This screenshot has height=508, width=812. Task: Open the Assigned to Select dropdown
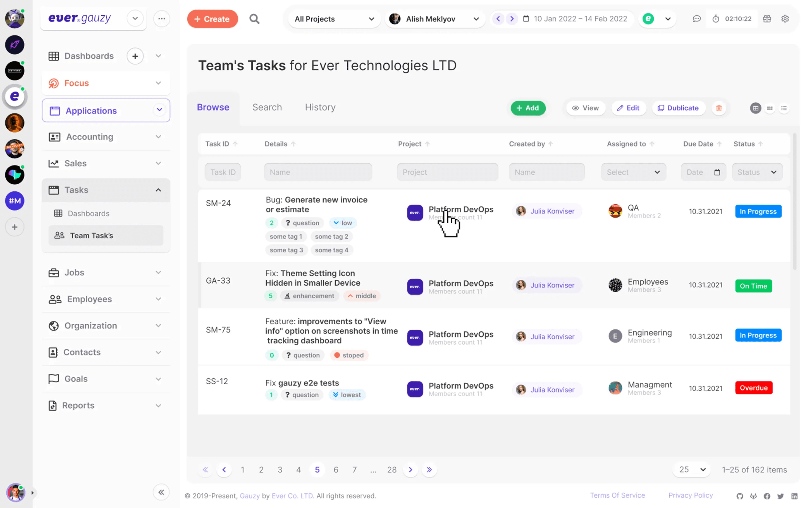coord(633,172)
